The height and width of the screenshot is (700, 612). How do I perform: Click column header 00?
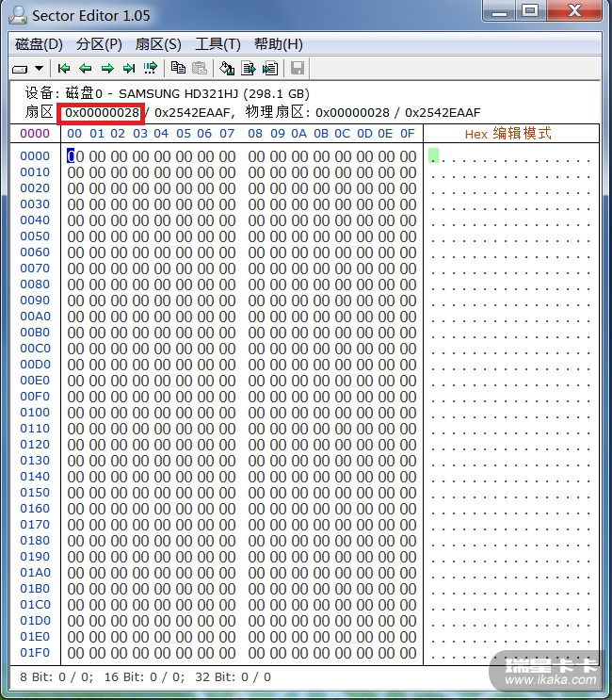(x=74, y=134)
